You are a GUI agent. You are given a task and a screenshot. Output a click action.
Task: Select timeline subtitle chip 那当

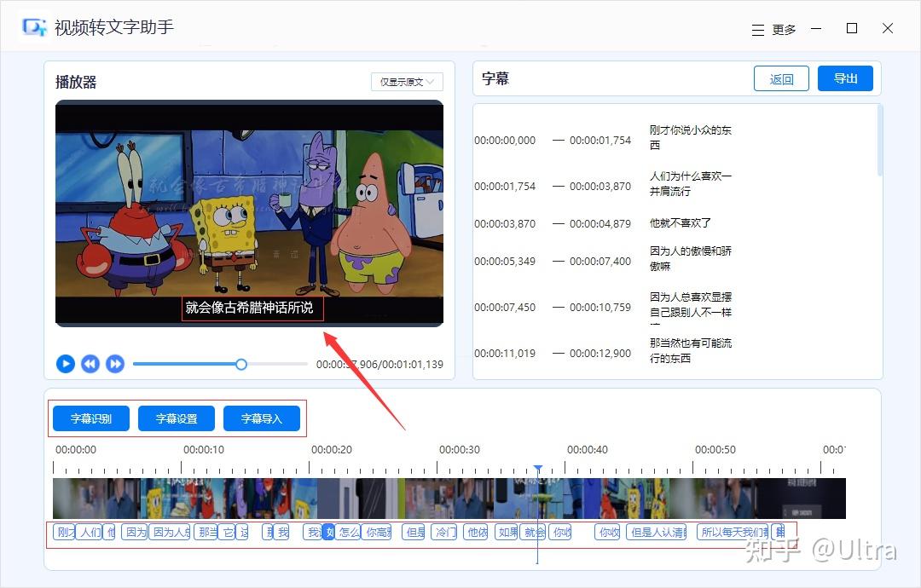(x=206, y=533)
